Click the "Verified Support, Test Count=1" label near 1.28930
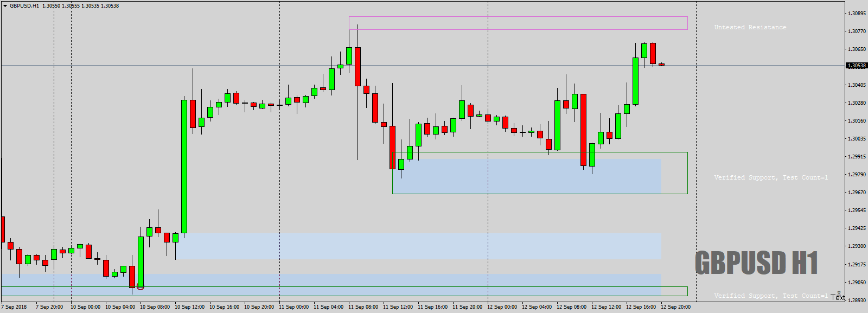The height and width of the screenshot is (313, 868). [771, 296]
